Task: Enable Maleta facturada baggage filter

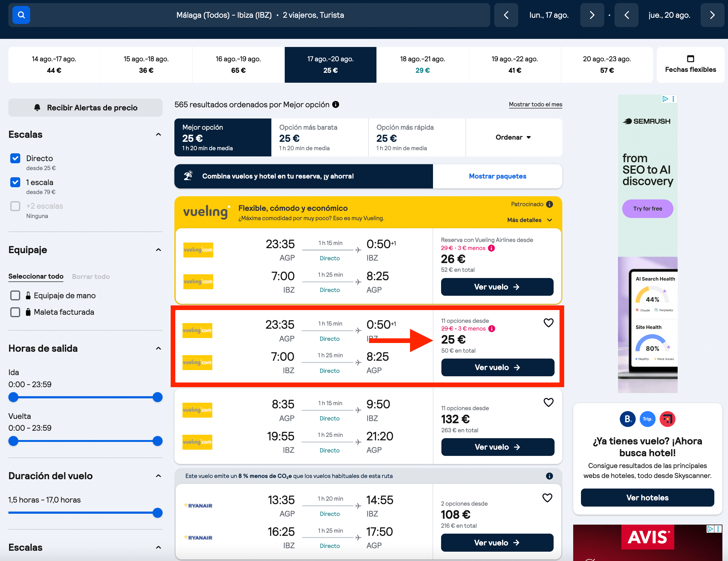Action: click(15, 312)
